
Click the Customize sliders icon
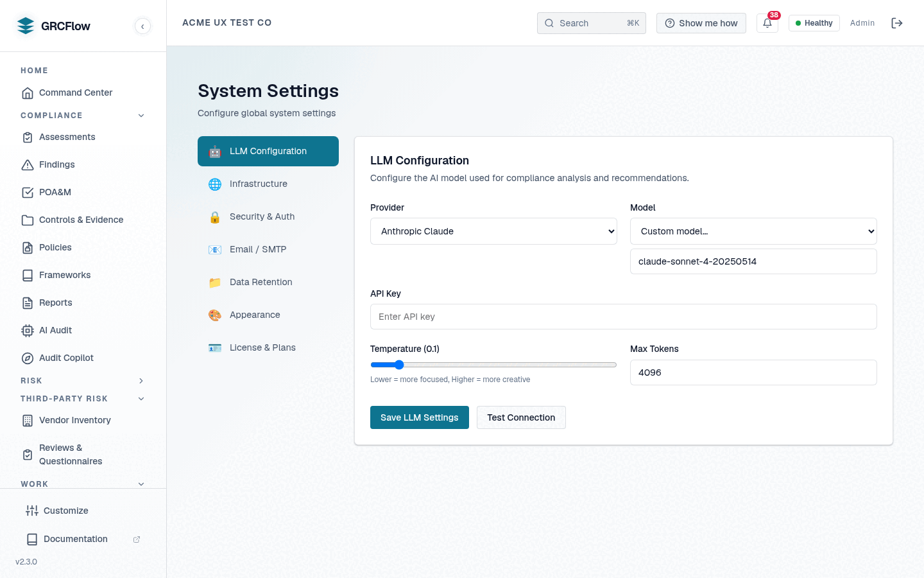(x=32, y=511)
